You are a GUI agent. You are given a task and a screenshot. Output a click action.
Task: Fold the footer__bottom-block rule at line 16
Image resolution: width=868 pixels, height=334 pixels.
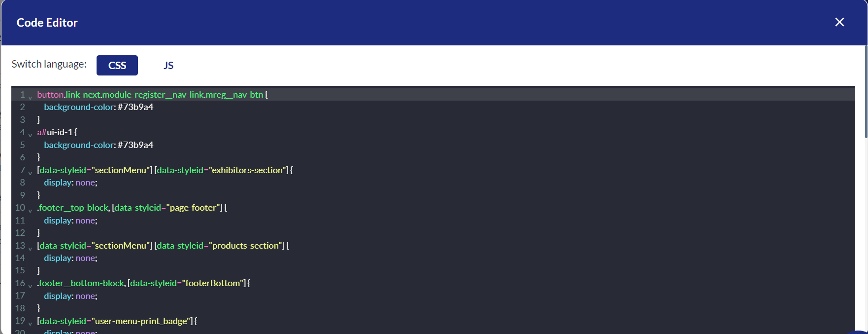[x=31, y=286]
